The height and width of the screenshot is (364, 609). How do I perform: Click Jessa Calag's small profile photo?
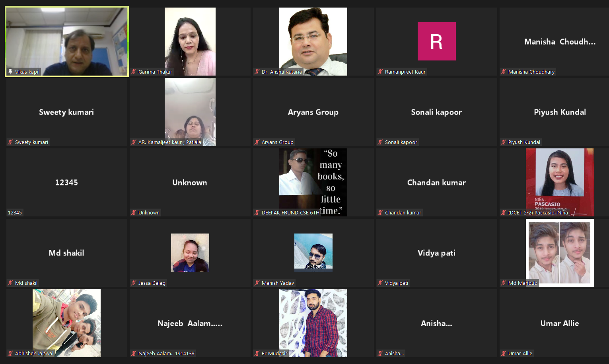[x=190, y=253]
